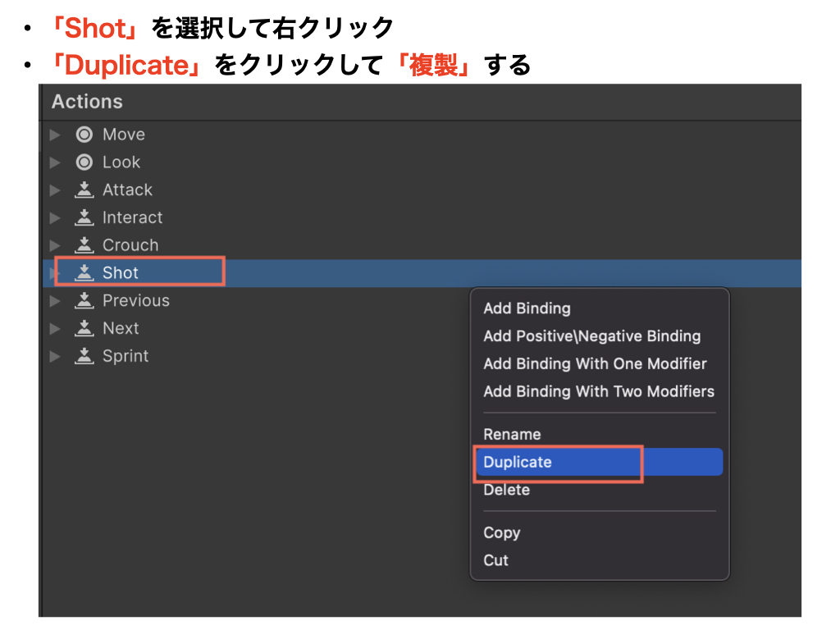The image size is (840, 630).
Task: Expand the Sprint action foldout triangle
Action: 55,356
